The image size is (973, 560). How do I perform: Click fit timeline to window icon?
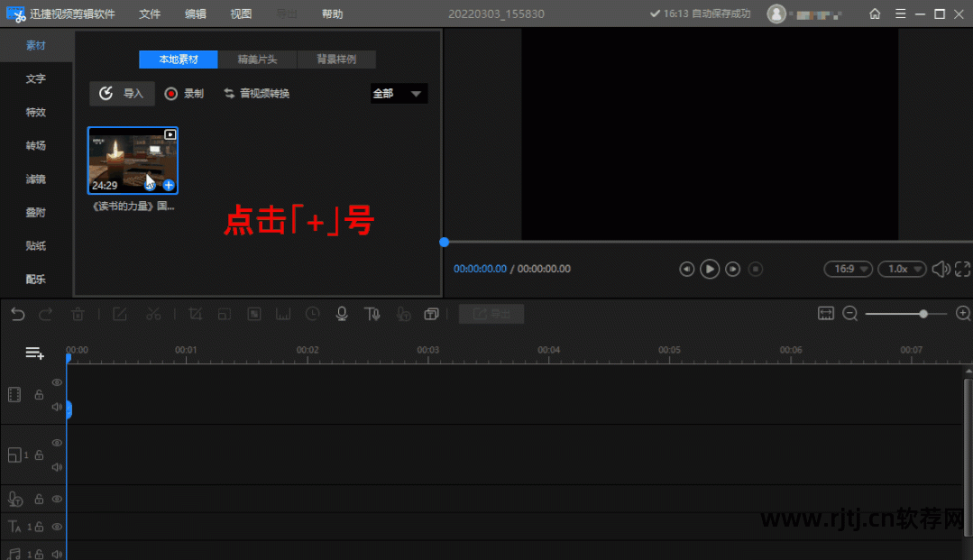point(826,314)
